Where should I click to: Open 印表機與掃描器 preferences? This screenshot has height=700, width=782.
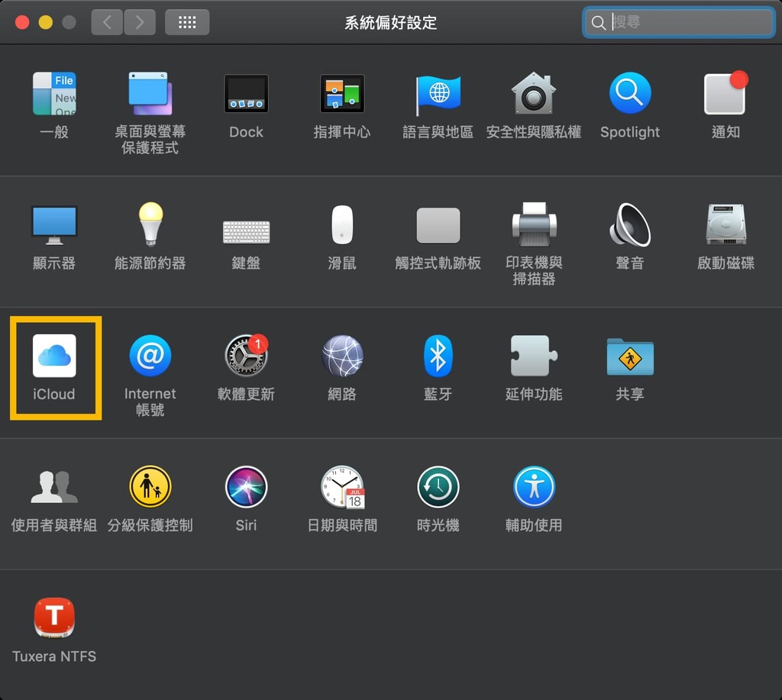click(x=534, y=224)
